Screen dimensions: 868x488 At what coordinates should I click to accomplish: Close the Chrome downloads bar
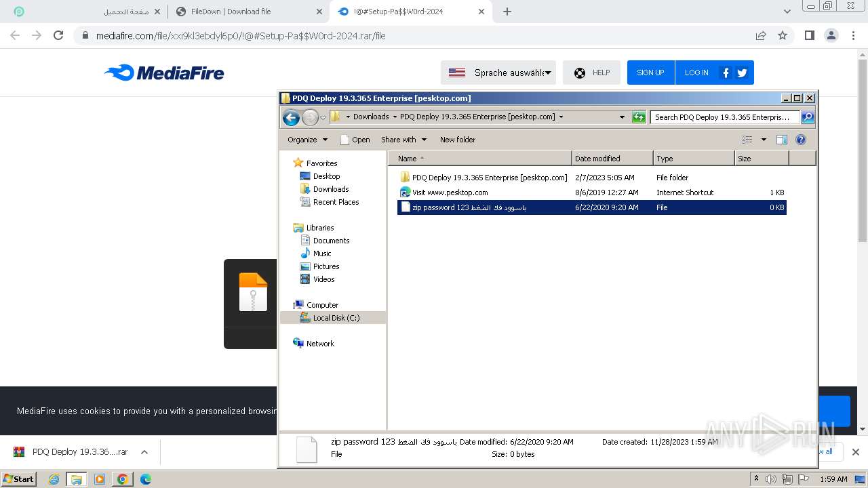click(855, 452)
